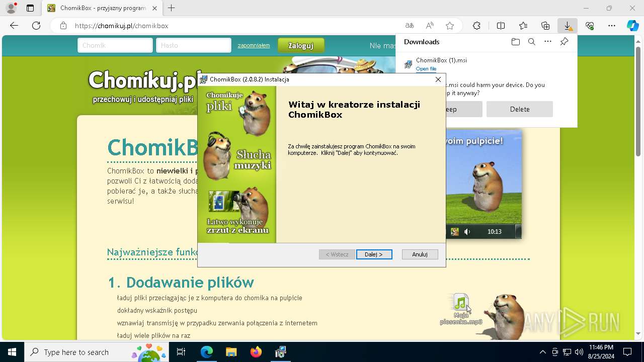The height and width of the screenshot is (362, 644).
Task: Open Firefox from the taskbar
Action: click(x=256, y=352)
